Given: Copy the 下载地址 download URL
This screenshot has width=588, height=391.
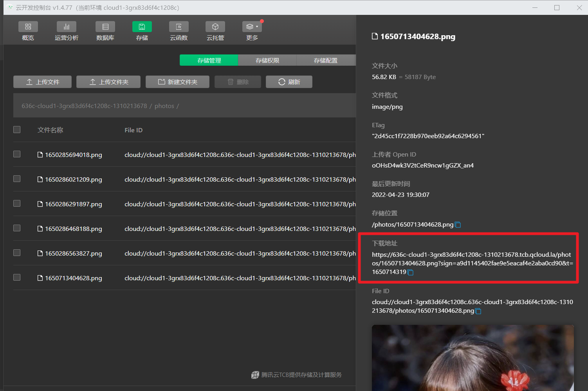Looking at the screenshot, I should point(411,272).
